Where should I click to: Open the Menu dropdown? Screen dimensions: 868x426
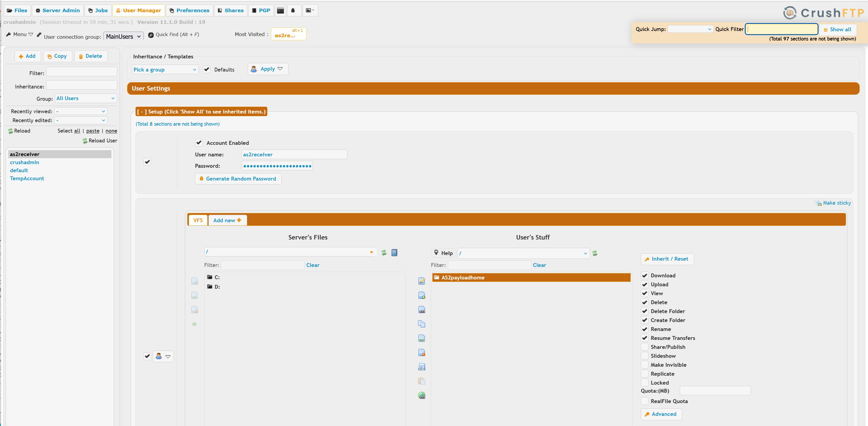click(x=20, y=34)
